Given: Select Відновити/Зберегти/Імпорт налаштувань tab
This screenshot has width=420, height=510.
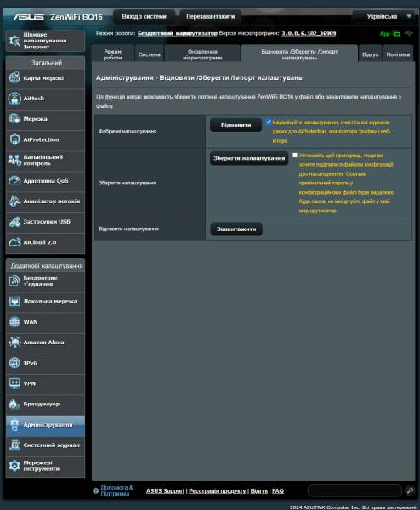Looking at the screenshot, I should [x=299, y=54].
